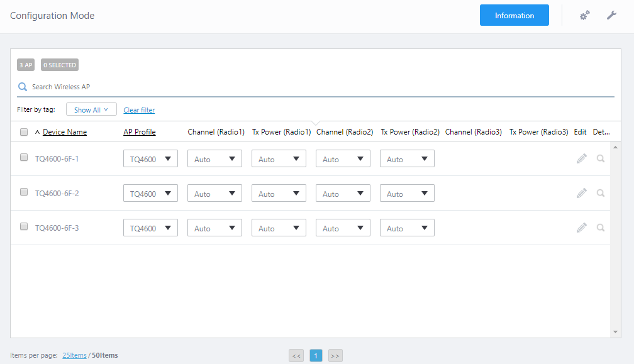Open Show All tag filter dropdown
The width and height of the screenshot is (634, 364).
coord(91,109)
